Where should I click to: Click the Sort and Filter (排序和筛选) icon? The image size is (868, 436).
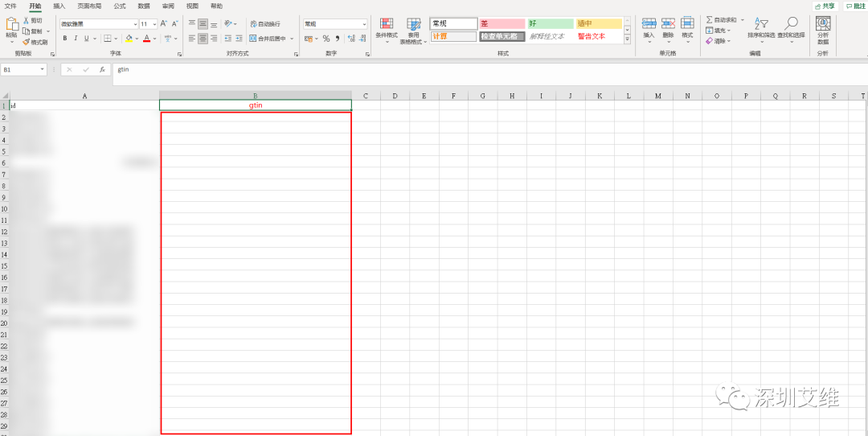762,24
